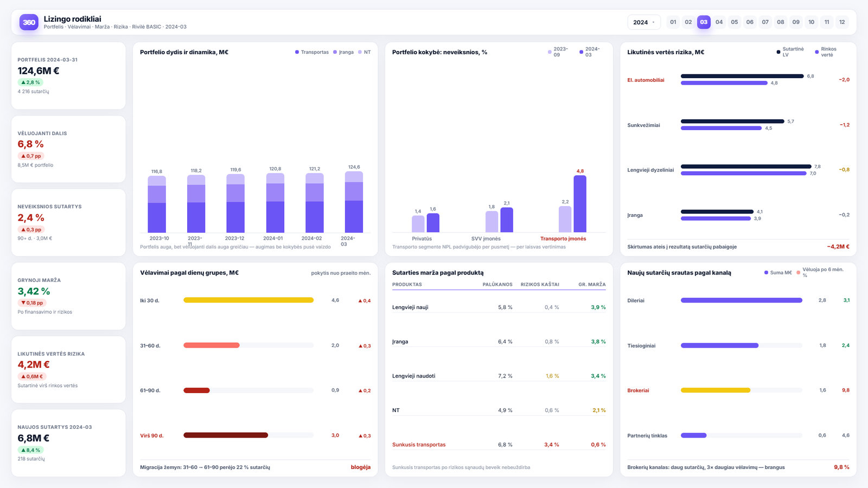The image size is (868, 488).
Task: Click the PRODUKTAS column header
Action: pyautogui.click(x=407, y=284)
